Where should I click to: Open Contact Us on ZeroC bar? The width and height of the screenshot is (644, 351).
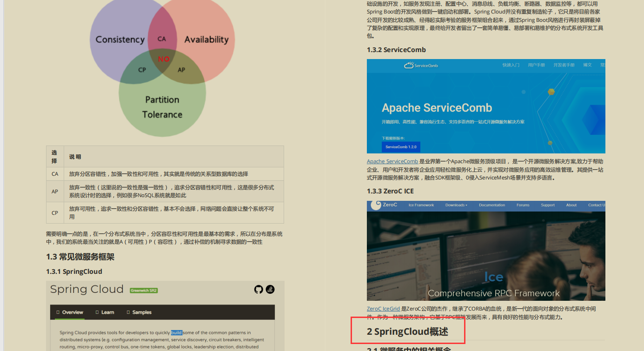[x=597, y=205]
